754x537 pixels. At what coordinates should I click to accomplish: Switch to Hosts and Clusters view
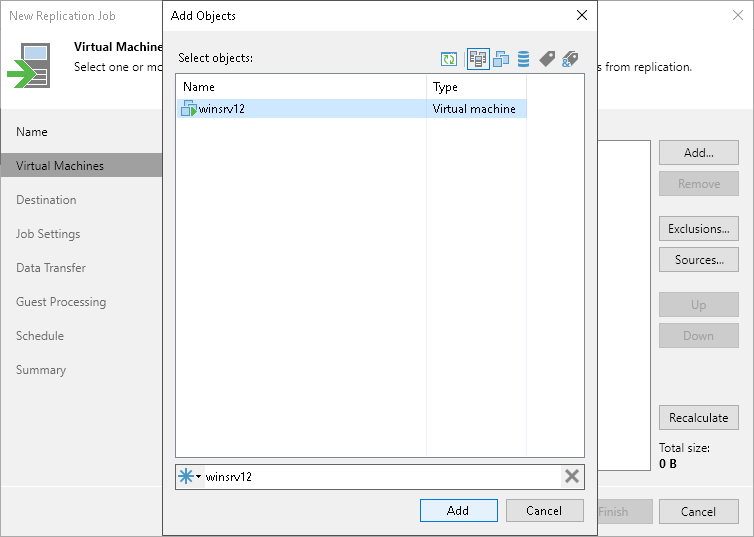478,59
